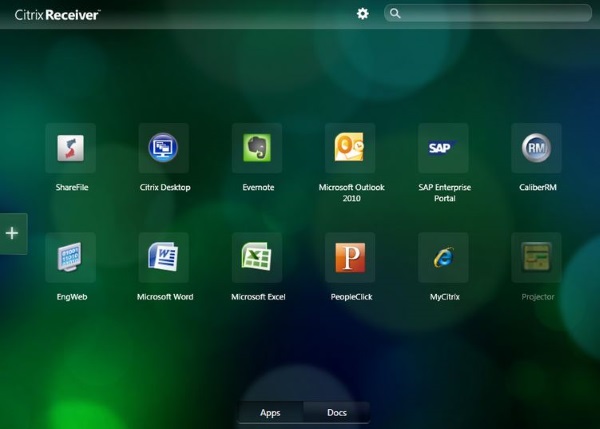Launch the Microsoft Word icon
The image size is (600, 429).
(x=163, y=257)
